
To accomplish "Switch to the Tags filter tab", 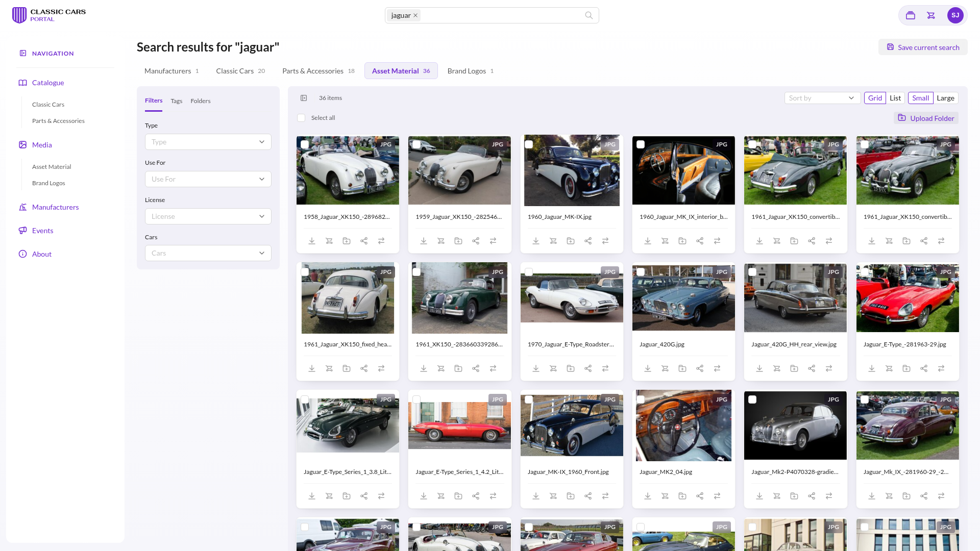I will pos(177,101).
